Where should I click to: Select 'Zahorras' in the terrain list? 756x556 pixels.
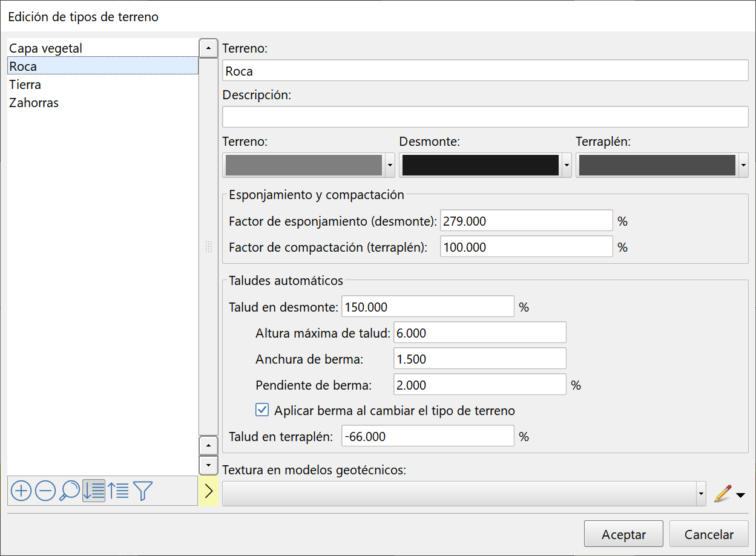coord(34,103)
